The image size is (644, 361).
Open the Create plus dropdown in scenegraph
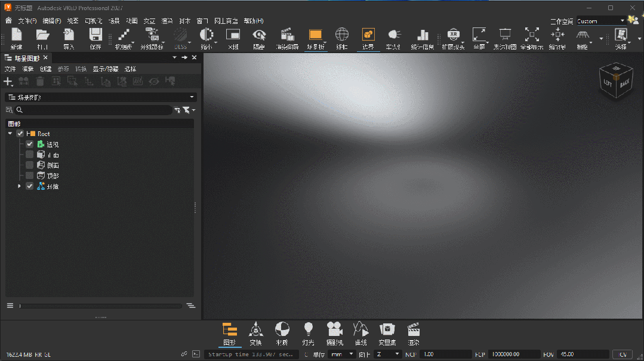tap(8, 82)
